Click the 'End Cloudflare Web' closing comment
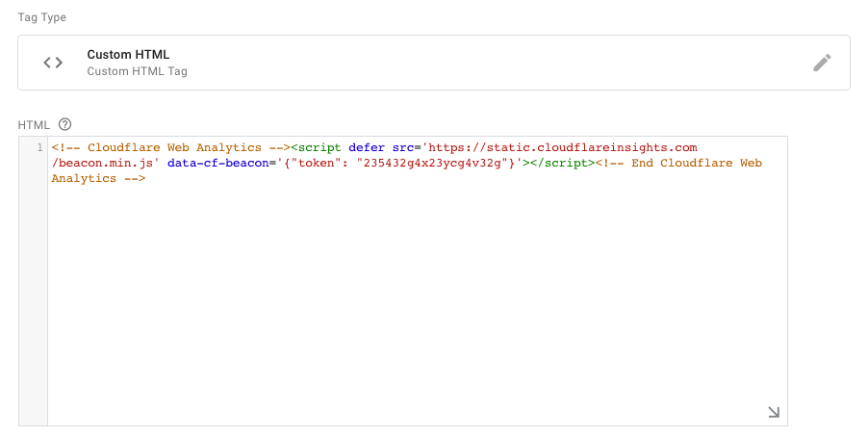This screenshot has height=438, width=868. coord(678,164)
